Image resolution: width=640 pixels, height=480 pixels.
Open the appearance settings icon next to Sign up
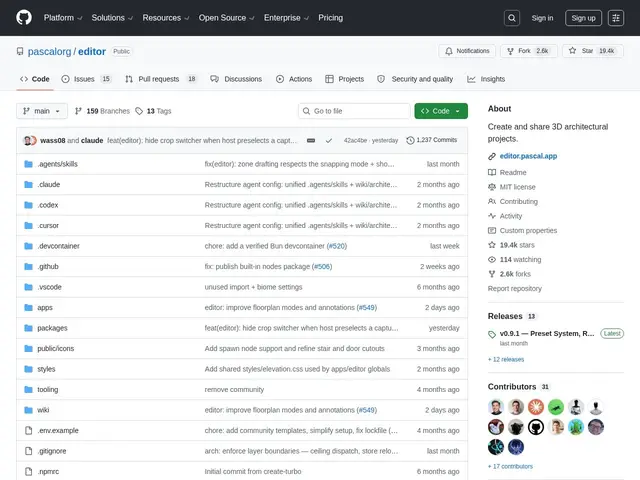616,18
